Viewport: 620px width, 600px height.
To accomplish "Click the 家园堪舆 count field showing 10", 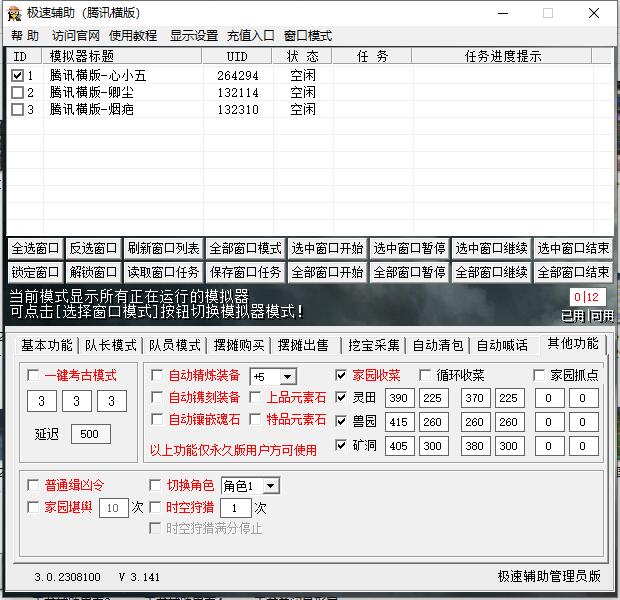I will [114, 508].
